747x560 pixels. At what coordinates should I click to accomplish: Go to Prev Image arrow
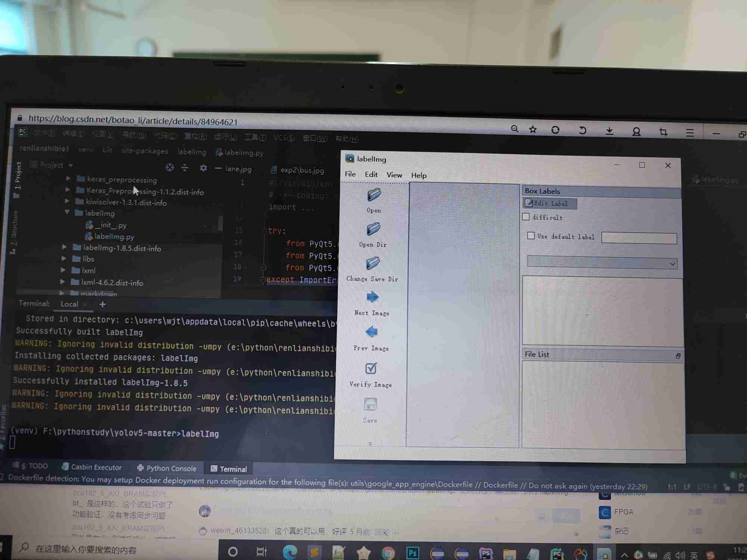[x=371, y=332]
